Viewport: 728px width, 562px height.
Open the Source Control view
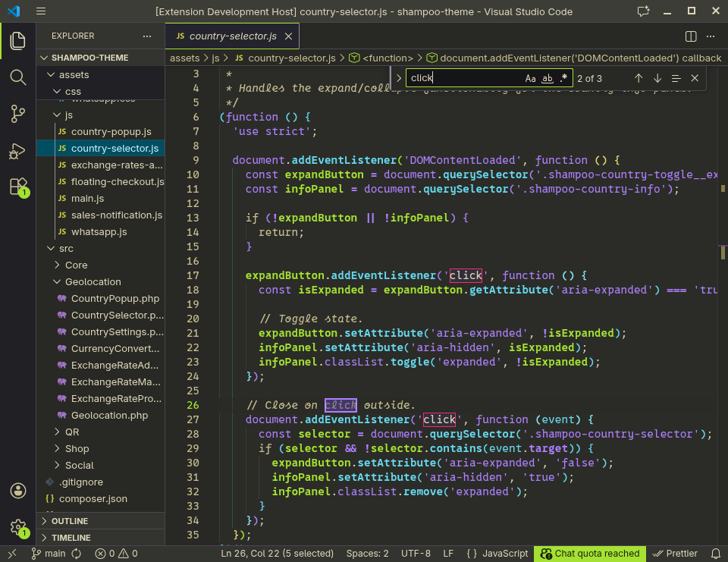pyautogui.click(x=18, y=113)
